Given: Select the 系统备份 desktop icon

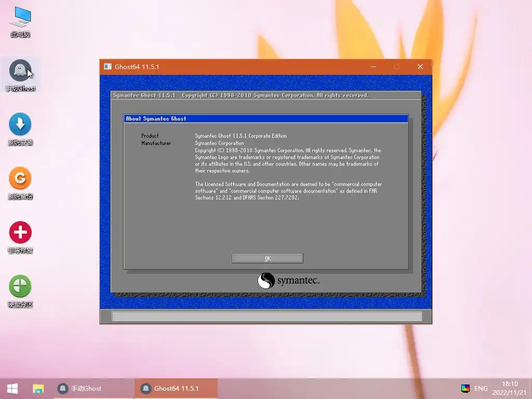Looking at the screenshot, I should coord(20,183).
